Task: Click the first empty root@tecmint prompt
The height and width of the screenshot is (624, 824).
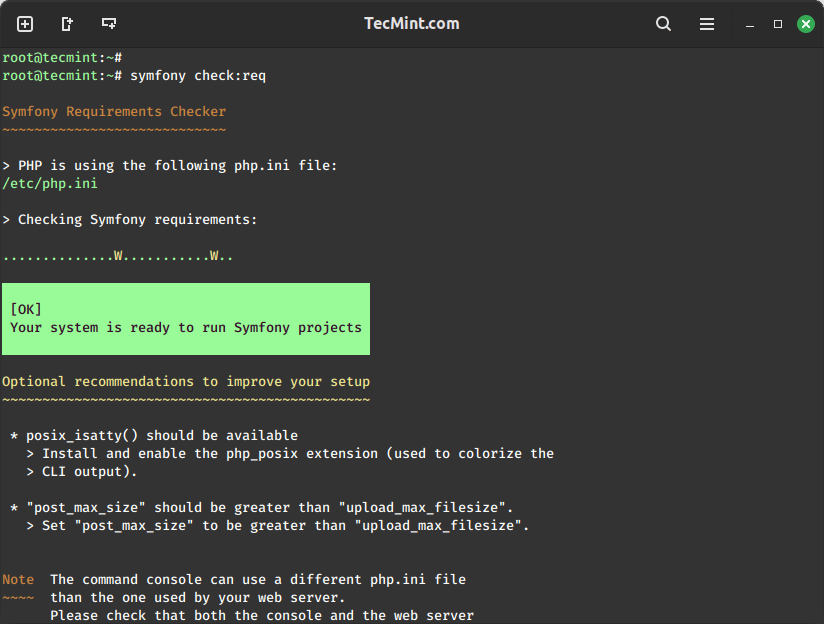Action: 62,58
